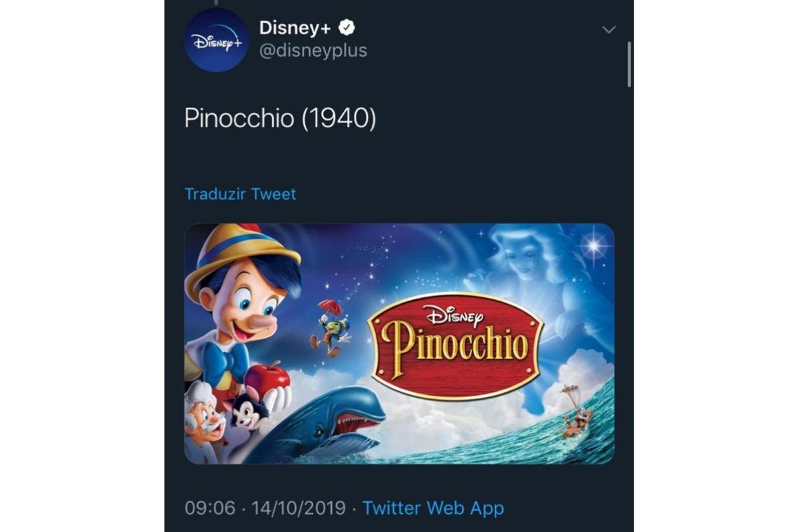Open the Disney+ display name link
The image size is (798, 532).
coord(297,28)
